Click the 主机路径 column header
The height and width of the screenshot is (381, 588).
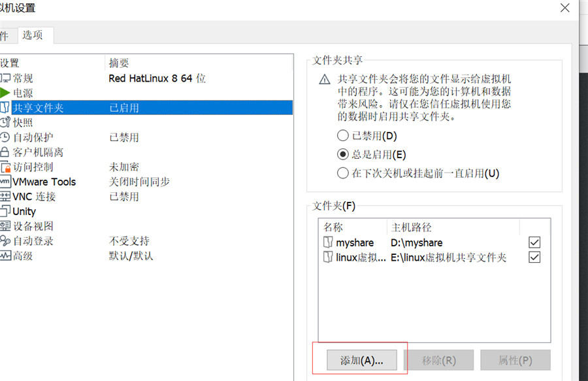453,227
